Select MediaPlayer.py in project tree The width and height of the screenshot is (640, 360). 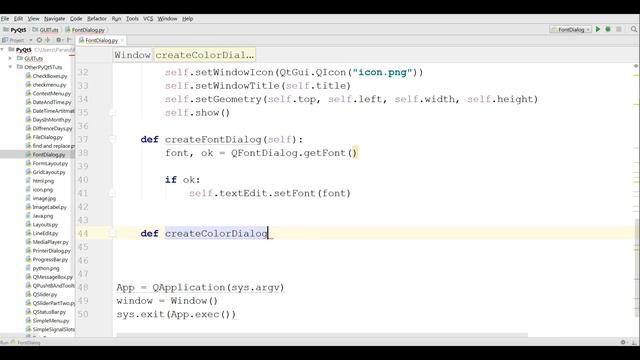(x=51, y=242)
